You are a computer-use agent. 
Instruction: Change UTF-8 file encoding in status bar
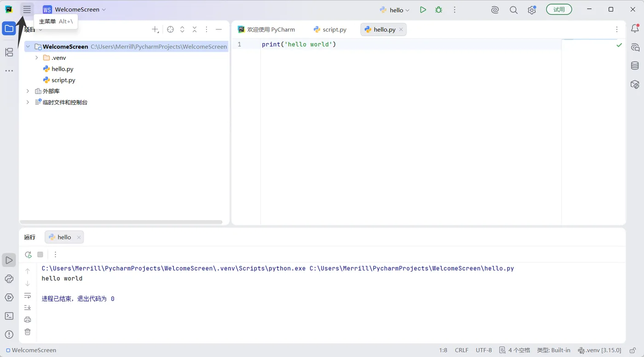(484, 350)
